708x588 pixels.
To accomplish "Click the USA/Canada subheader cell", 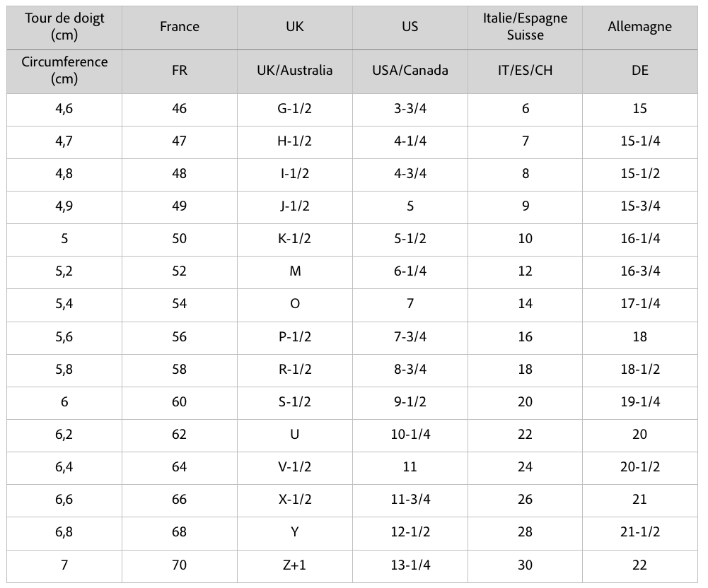I will click(x=410, y=71).
